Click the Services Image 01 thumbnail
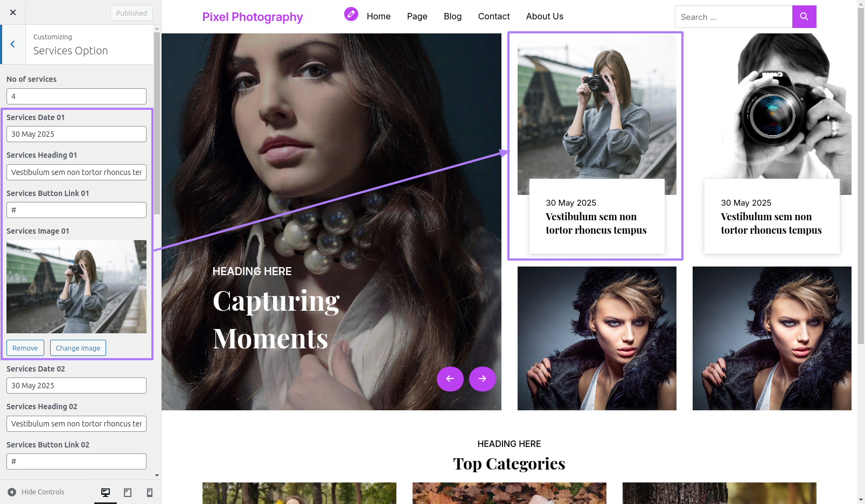The width and height of the screenshot is (865, 504). pyautogui.click(x=76, y=286)
